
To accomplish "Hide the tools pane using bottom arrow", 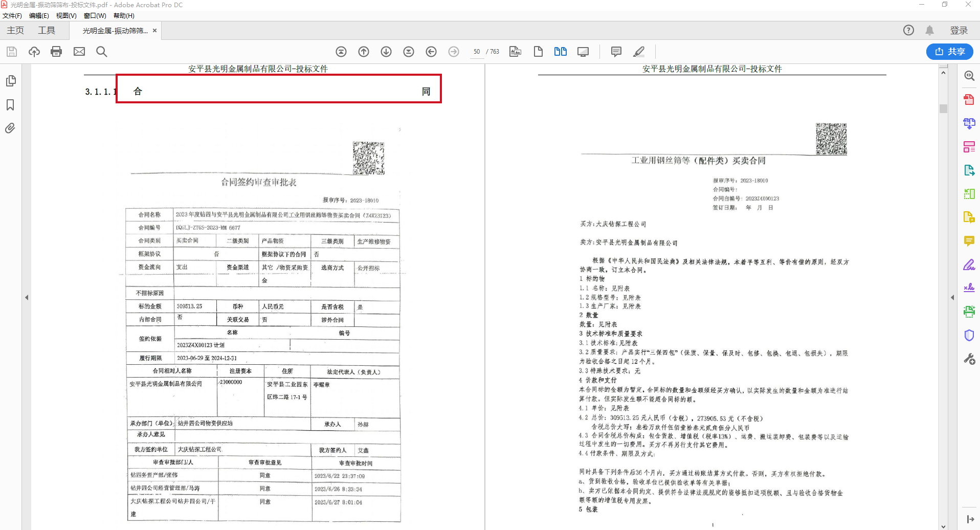I will 970,519.
